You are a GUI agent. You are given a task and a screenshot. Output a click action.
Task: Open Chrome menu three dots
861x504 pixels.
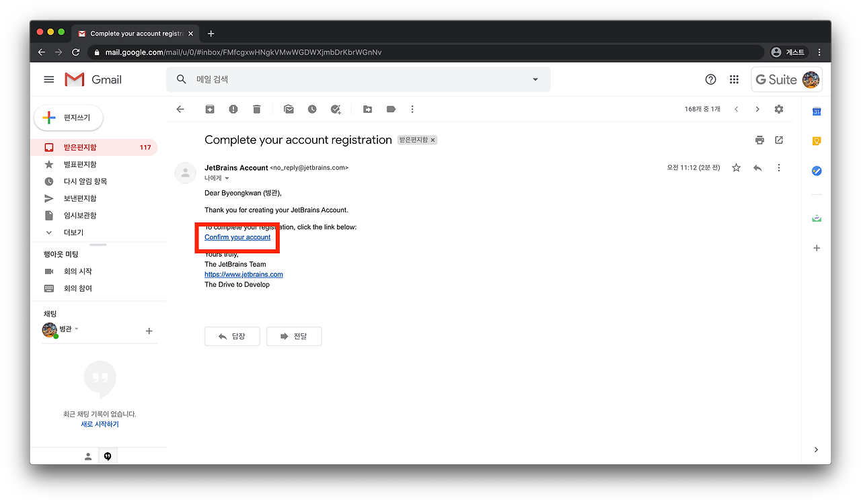point(819,52)
